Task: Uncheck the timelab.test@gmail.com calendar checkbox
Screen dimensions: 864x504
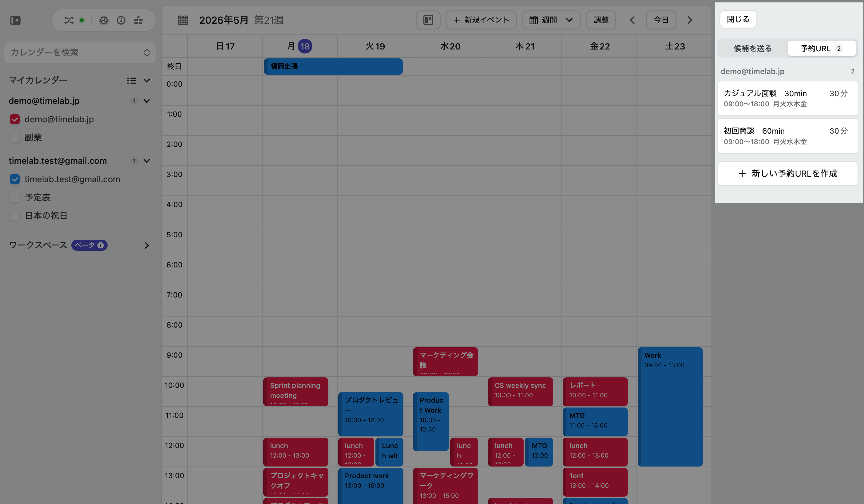Action: coord(15,179)
